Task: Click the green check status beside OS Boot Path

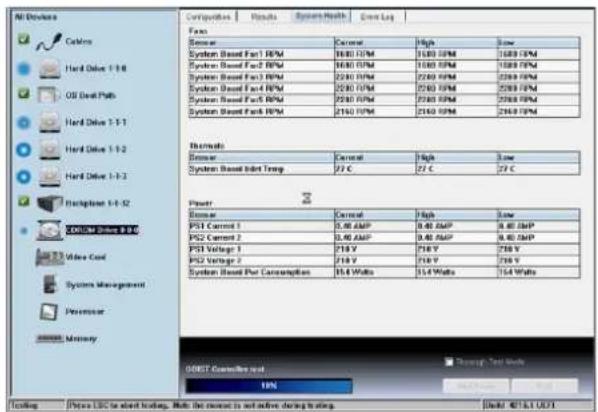Action: (x=24, y=93)
